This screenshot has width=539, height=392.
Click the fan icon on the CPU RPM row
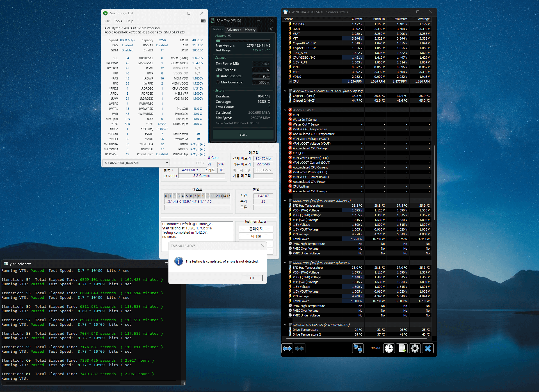pos(290,81)
